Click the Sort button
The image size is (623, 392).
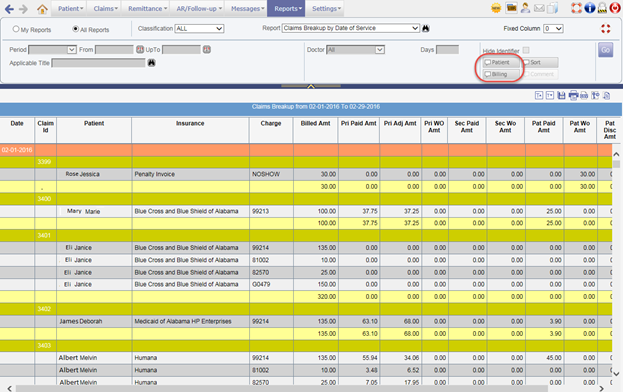[540, 62]
